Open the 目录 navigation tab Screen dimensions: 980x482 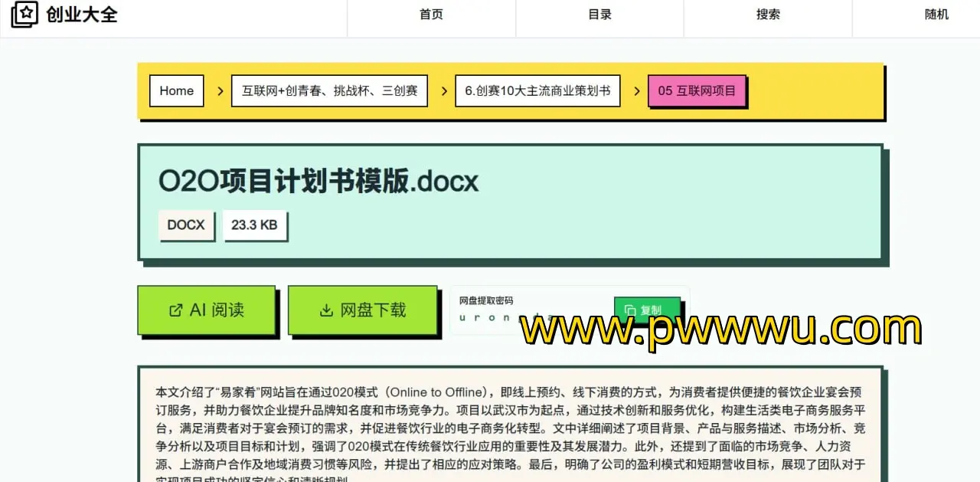tap(599, 15)
